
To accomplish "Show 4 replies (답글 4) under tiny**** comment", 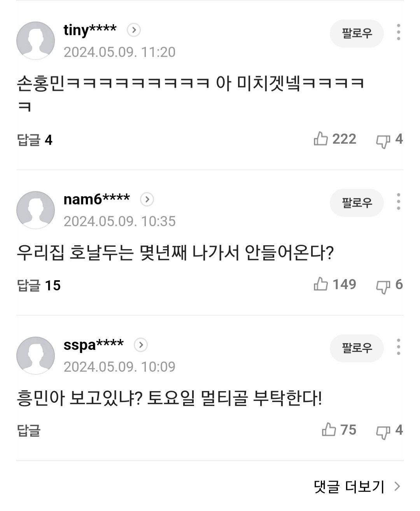I will [35, 140].
